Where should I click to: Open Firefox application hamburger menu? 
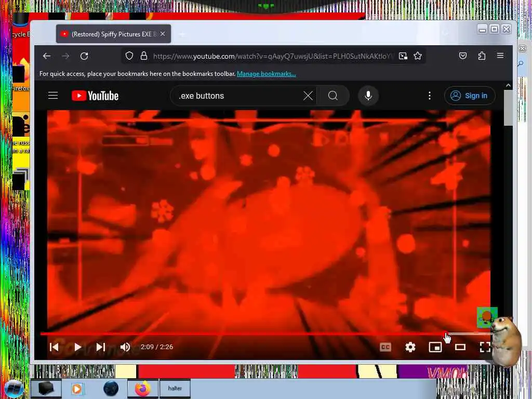500,55
